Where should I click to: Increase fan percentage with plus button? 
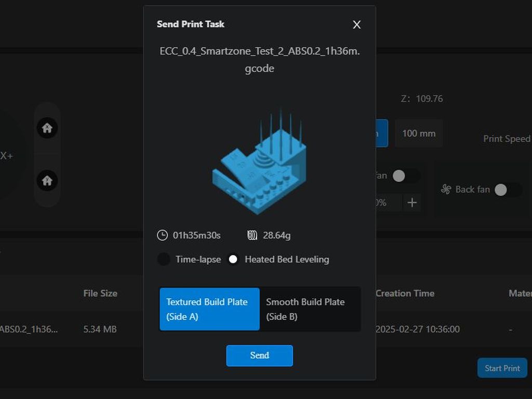(412, 203)
